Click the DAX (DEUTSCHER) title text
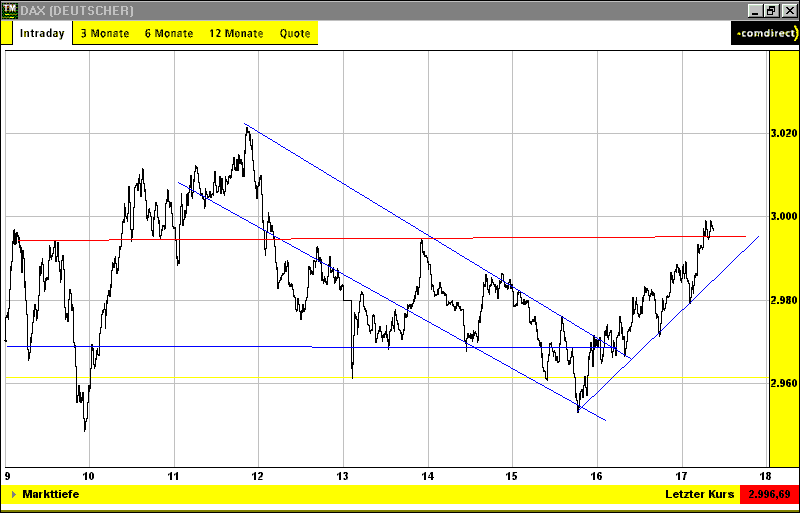This screenshot has width=800, height=513. (x=76, y=10)
